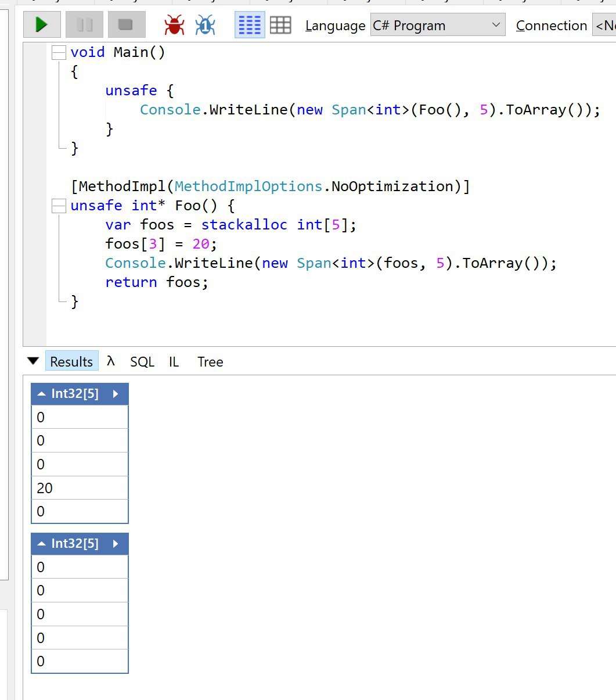Viewport: 616px width, 700px height.
Task: Switch to the IL tab
Action: pyautogui.click(x=174, y=362)
